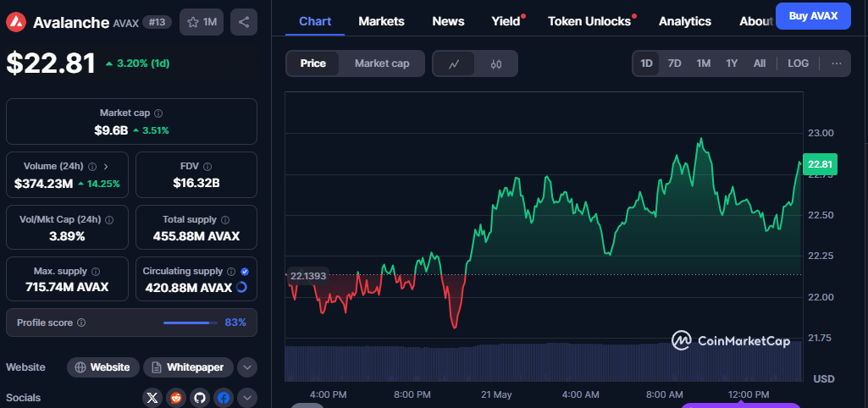
Task: Click the 420.88M AVAX circulating value
Action: pyautogui.click(x=188, y=288)
